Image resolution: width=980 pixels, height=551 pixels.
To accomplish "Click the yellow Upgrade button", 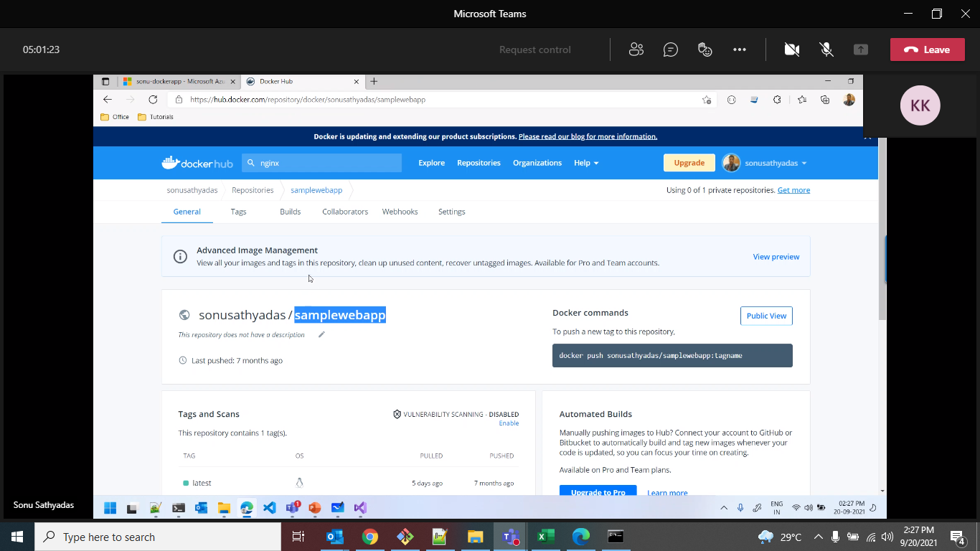I will (x=689, y=163).
